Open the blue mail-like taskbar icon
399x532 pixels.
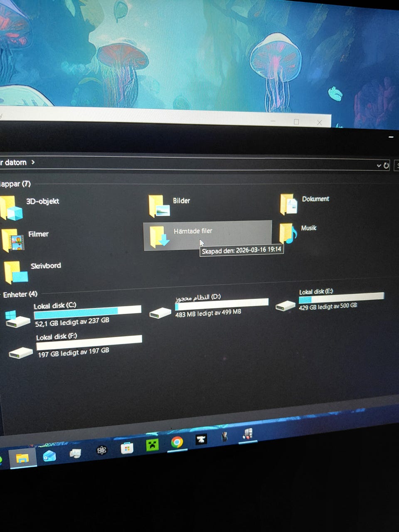pos(49,456)
